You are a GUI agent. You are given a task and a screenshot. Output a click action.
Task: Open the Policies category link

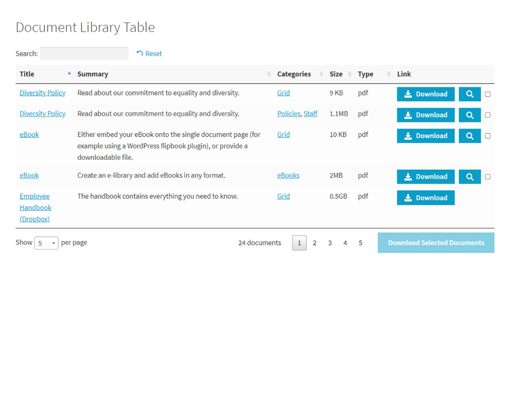click(288, 113)
